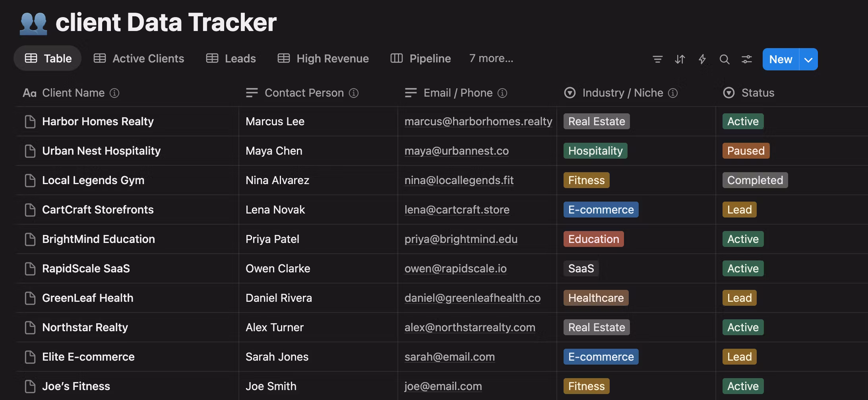The image size is (868, 400).
Task: Open view settings sliders icon
Action: tap(747, 59)
